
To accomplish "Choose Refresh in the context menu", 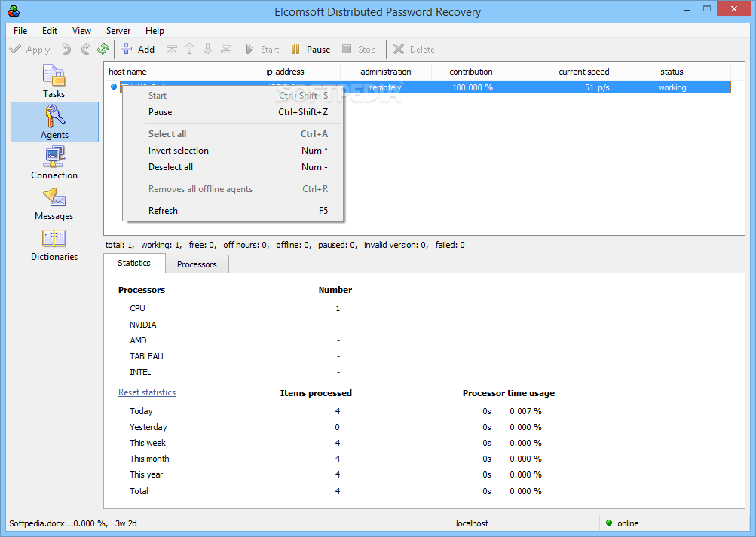I will 233,210.
